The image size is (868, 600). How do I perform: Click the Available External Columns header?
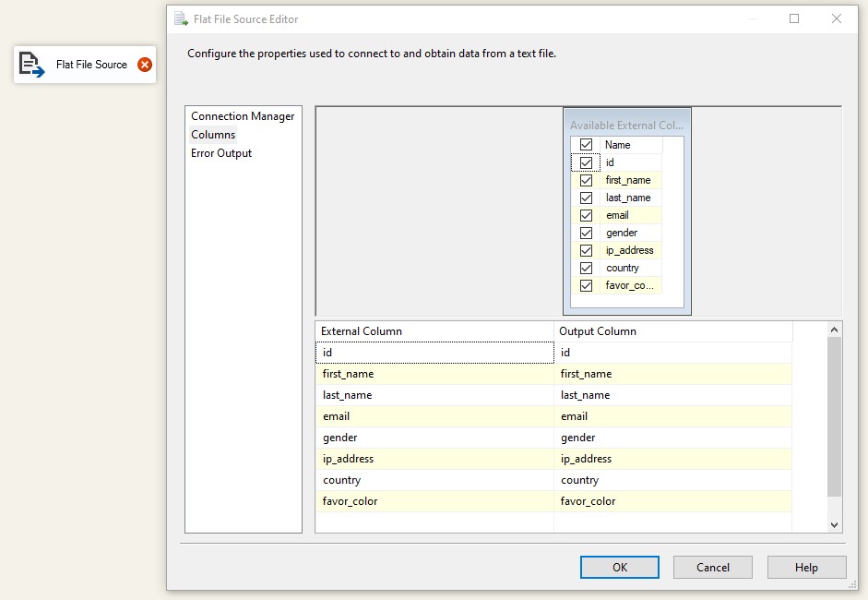(x=626, y=125)
